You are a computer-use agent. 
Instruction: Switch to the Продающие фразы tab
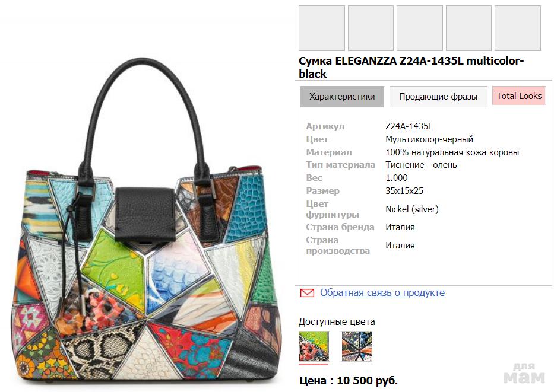click(438, 97)
